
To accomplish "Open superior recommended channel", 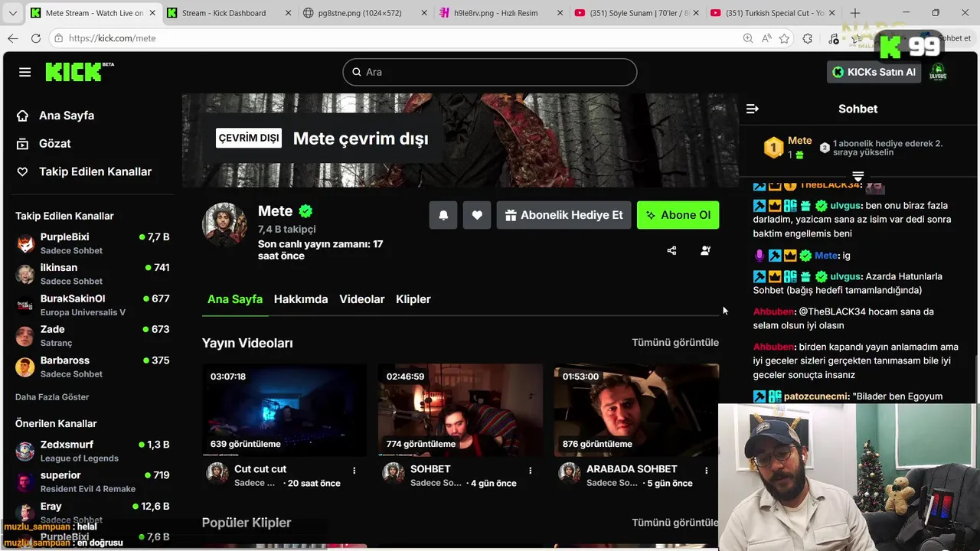I will [93, 481].
